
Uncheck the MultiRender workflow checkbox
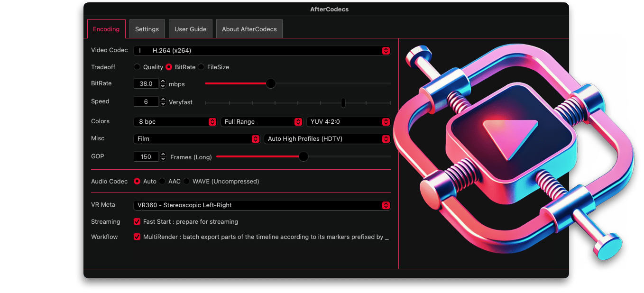click(137, 237)
